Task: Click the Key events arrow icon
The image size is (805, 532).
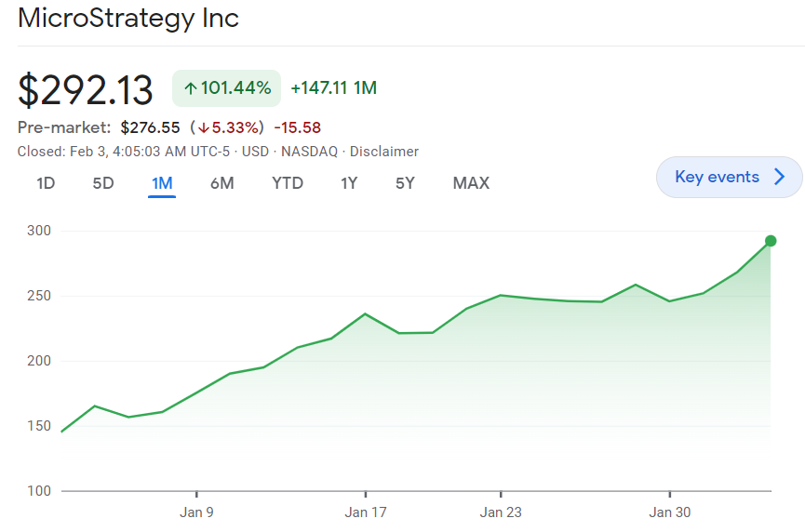Action: pyautogui.click(x=780, y=178)
